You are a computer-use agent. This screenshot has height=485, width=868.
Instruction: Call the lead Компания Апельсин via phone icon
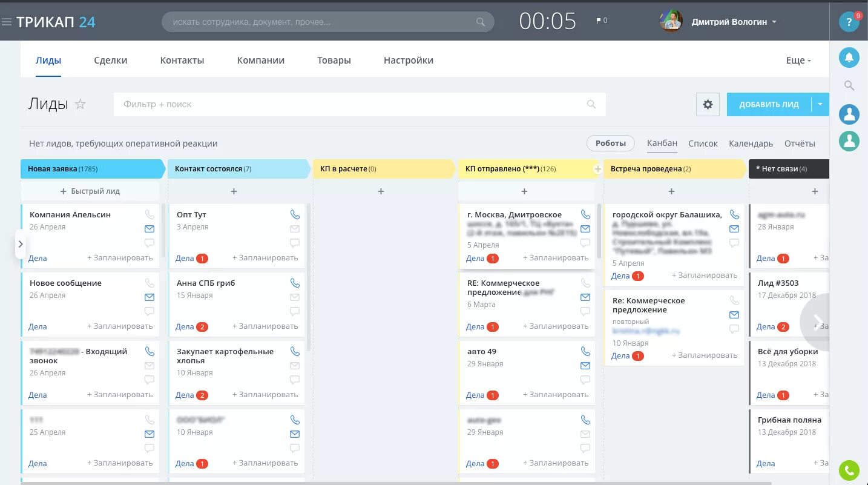click(x=150, y=214)
